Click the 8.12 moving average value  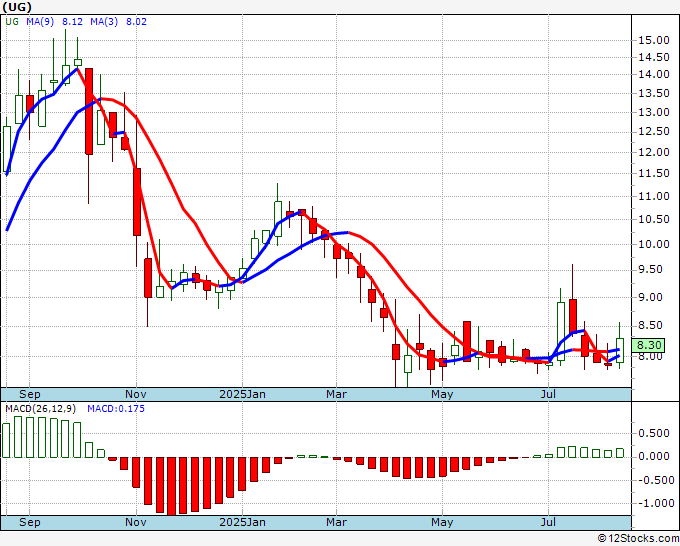click(72, 21)
